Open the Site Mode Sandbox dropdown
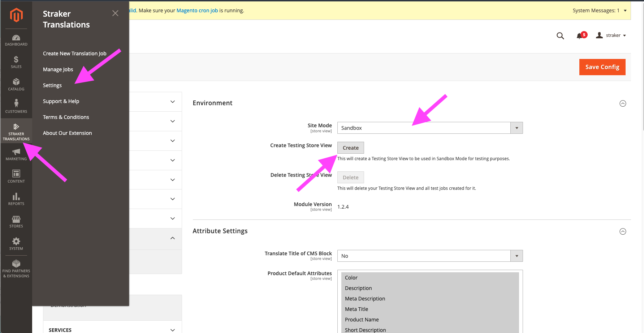Viewport: 644px width, 333px height. click(x=430, y=128)
